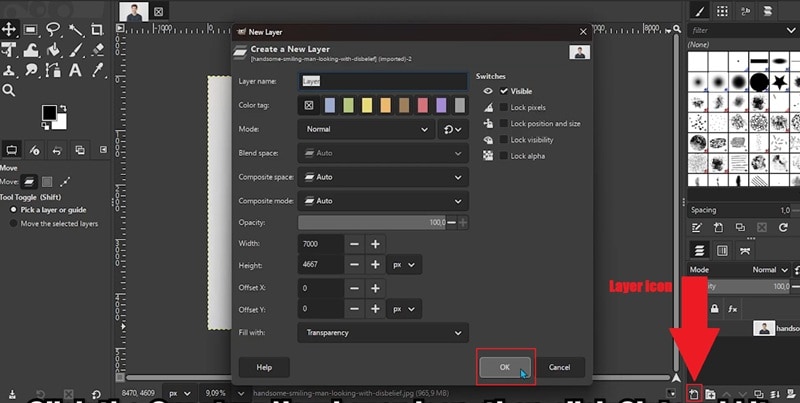Switch to the Channels tab

(722, 250)
